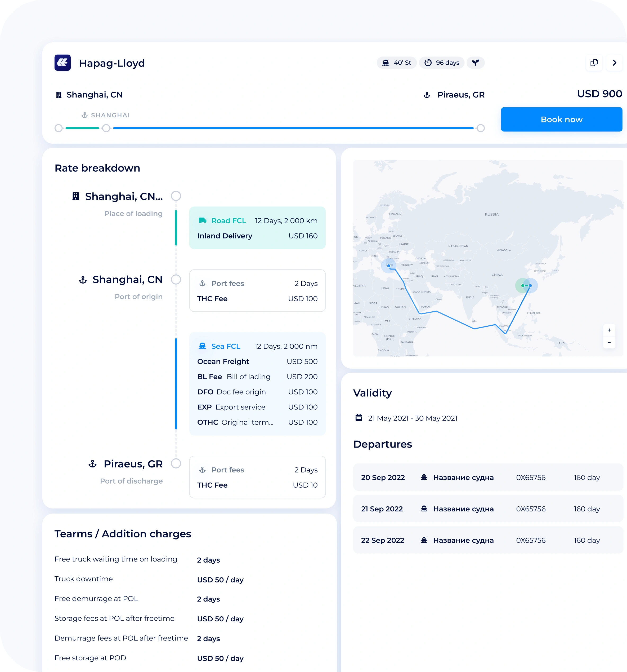Click anchor icon next to SHANGHAI route label
627x672 pixels.
[84, 115]
